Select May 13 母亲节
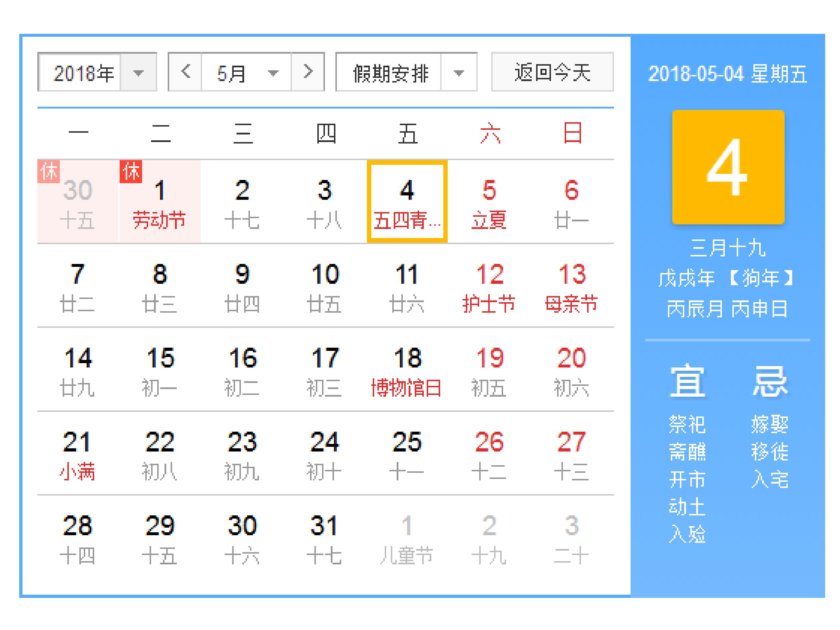This screenshot has width=840, height=630. point(572,286)
